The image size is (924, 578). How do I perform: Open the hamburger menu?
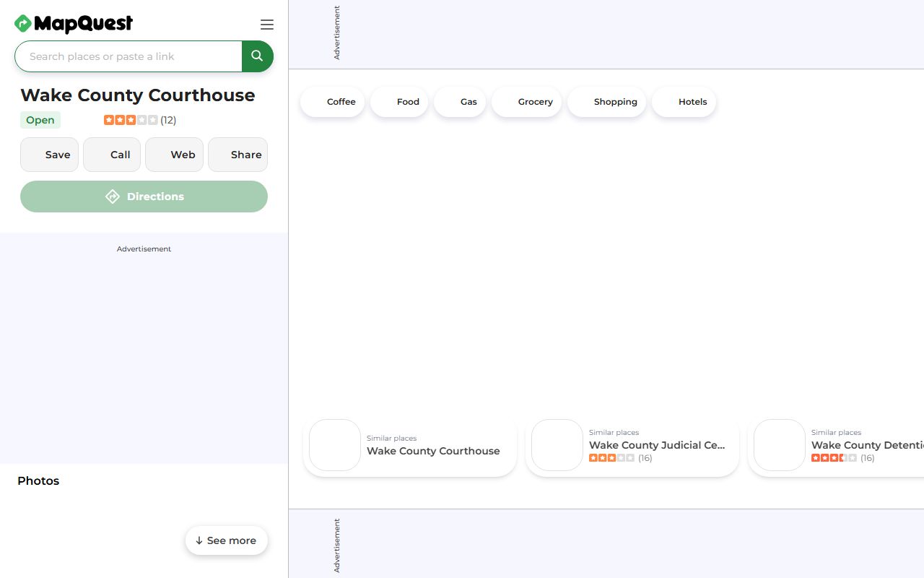(267, 25)
